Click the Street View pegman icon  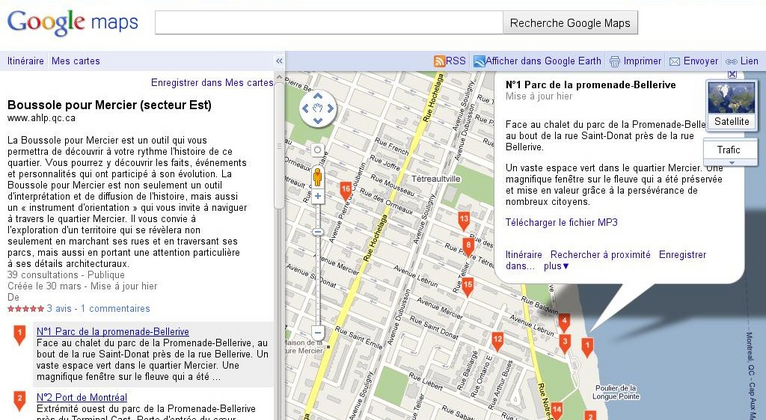pos(318,176)
